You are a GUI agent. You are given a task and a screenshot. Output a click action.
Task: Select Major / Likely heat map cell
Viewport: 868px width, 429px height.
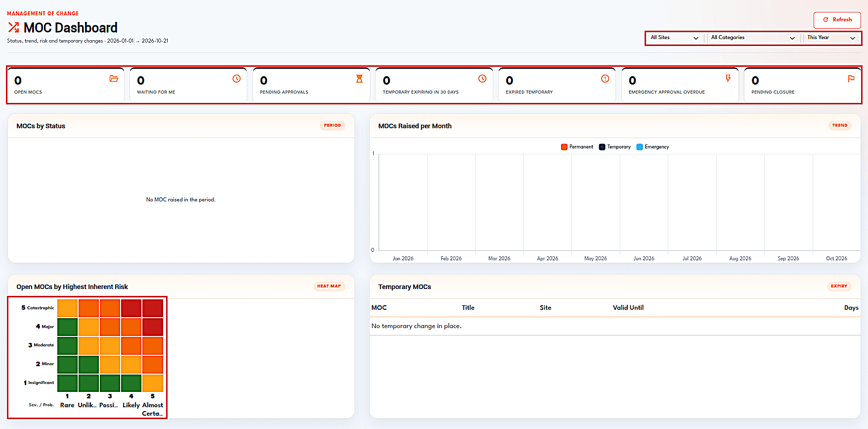coord(131,327)
